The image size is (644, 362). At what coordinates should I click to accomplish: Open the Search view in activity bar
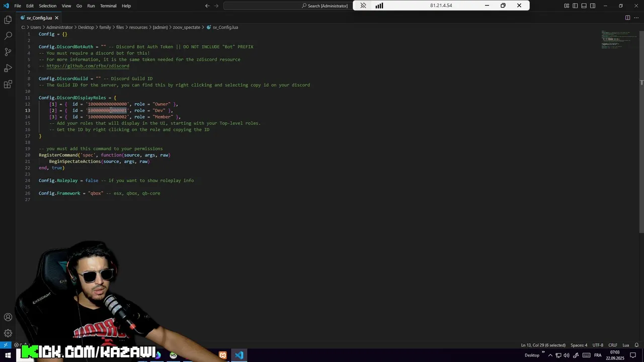(x=8, y=36)
